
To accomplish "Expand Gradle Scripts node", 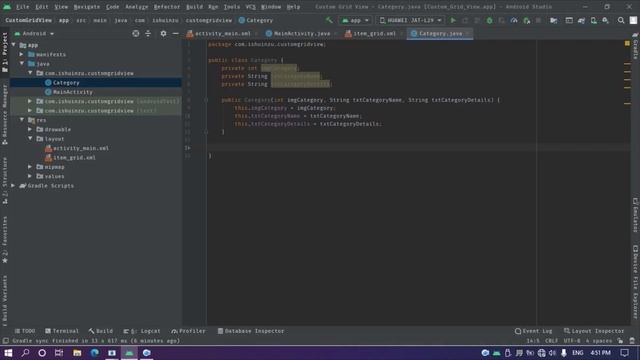I will [x=13, y=186].
